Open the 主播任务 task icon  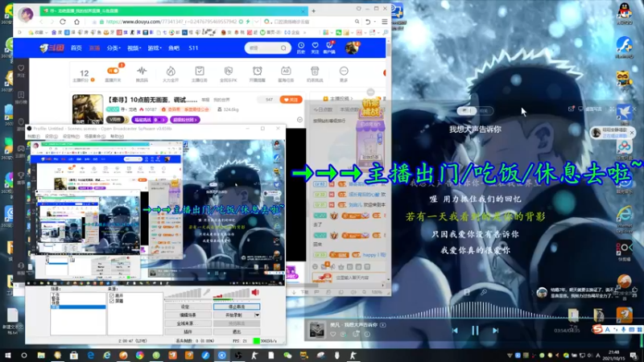[x=199, y=71]
